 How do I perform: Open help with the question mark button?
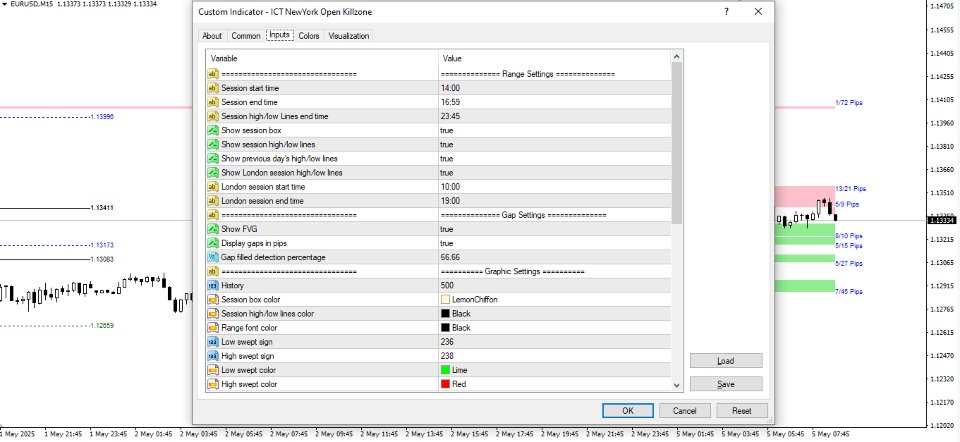[x=726, y=12]
